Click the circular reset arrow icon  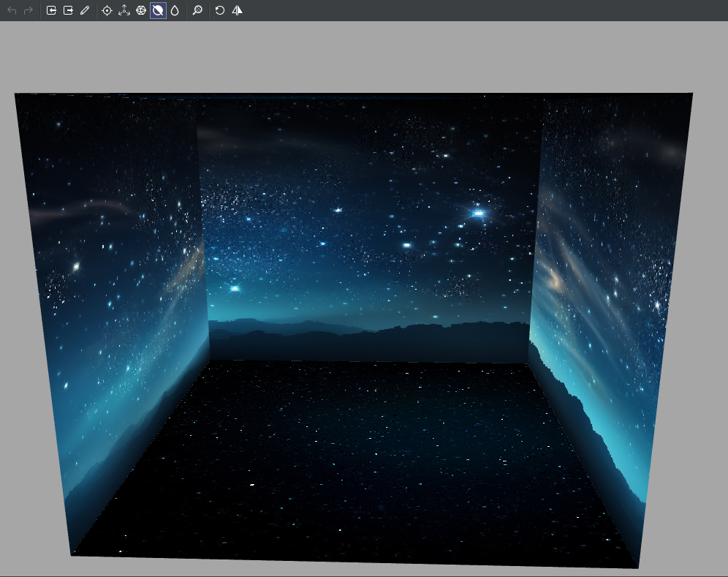click(x=220, y=10)
